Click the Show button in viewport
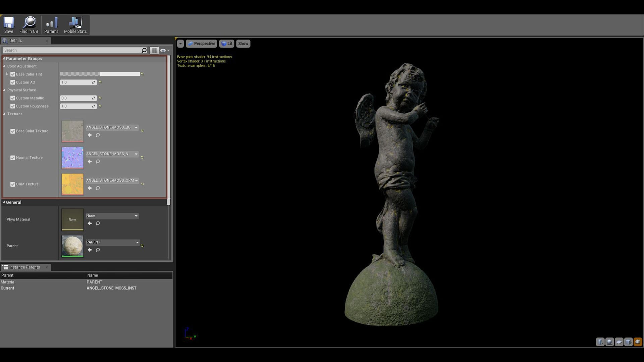This screenshot has height=362, width=644. [243, 44]
